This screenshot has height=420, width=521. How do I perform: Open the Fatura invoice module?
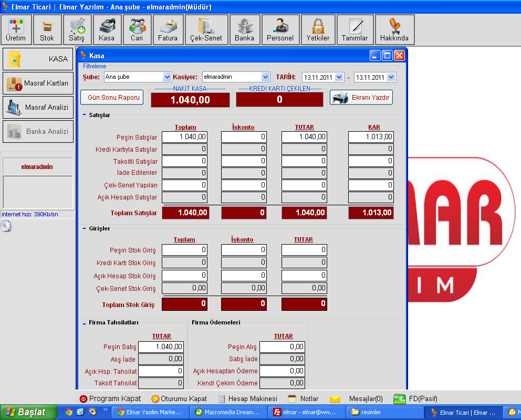coord(168,29)
